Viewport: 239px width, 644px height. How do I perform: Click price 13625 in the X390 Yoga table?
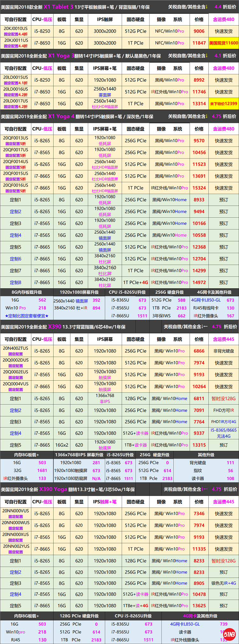click(199, 605)
